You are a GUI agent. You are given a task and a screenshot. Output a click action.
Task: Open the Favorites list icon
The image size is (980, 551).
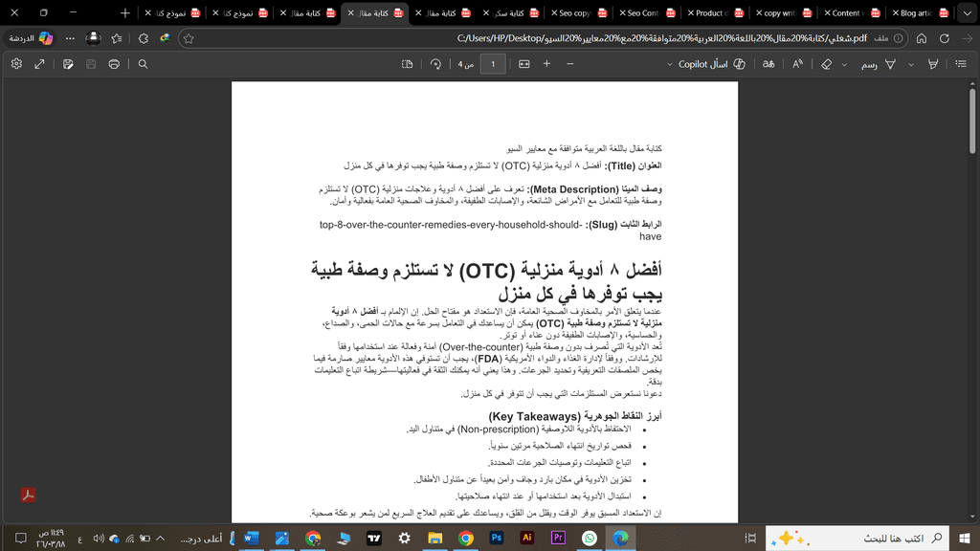click(x=116, y=38)
